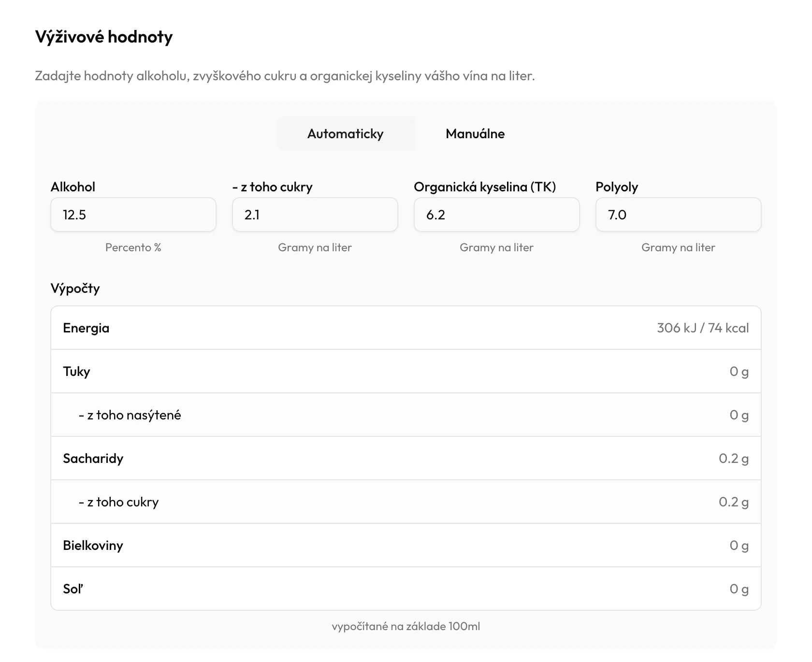Click the 'Výpočty' section heading
Viewport: 812px width, 662px height.
point(75,288)
